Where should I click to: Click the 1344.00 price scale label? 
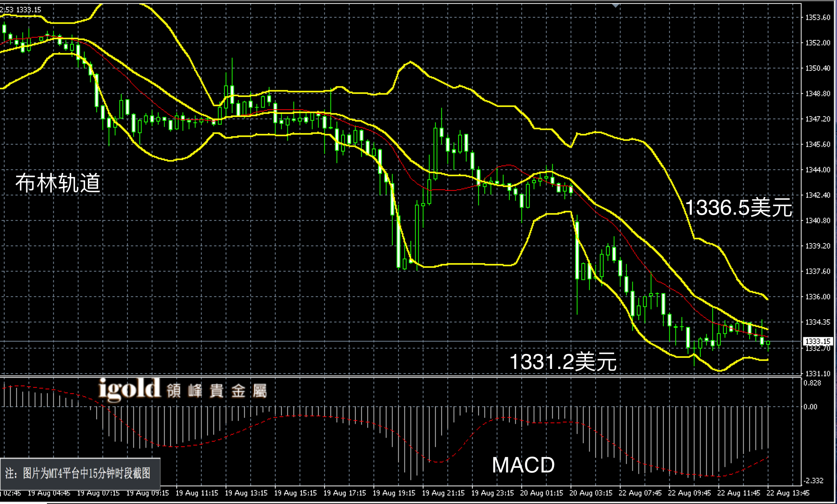coord(818,170)
